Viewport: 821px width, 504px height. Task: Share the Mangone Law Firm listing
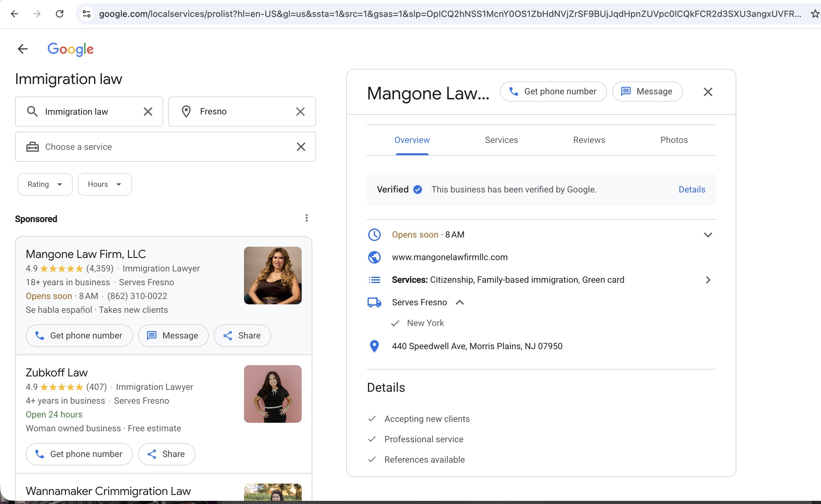tap(242, 336)
